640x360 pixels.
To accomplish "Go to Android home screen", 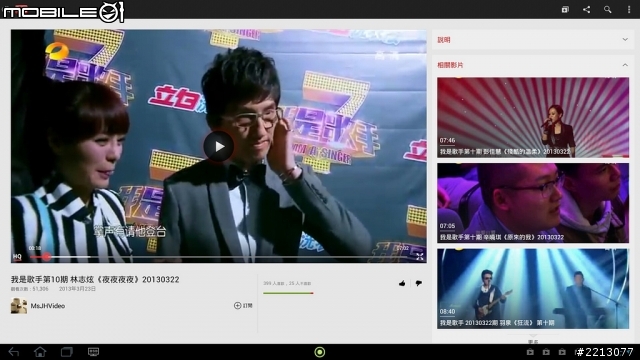I will 40,352.
